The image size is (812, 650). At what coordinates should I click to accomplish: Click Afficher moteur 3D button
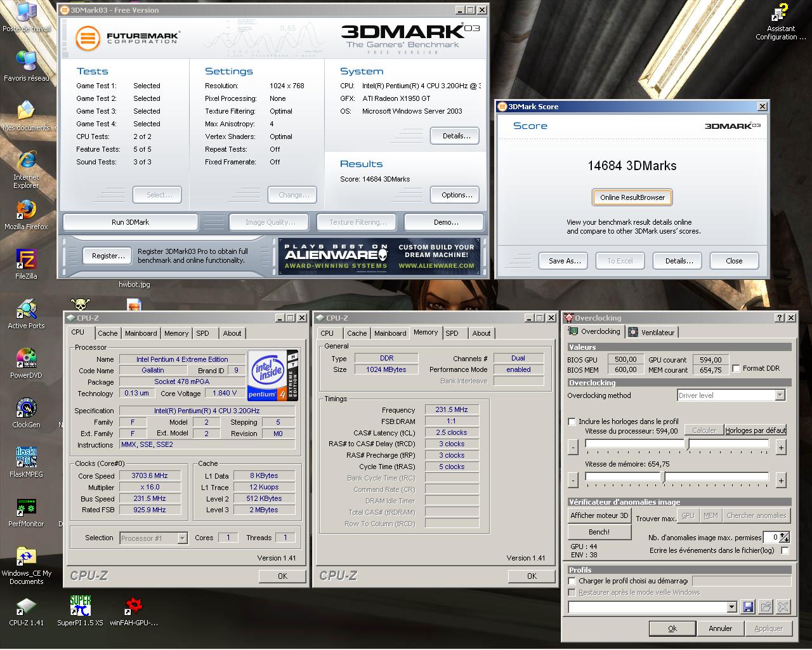[x=599, y=515]
